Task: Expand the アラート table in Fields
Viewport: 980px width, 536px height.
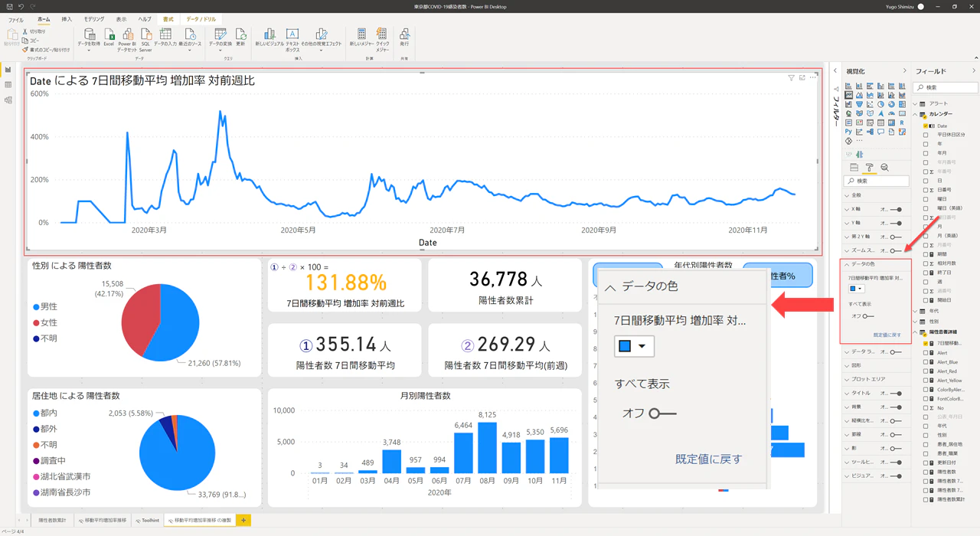Action: pos(915,103)
